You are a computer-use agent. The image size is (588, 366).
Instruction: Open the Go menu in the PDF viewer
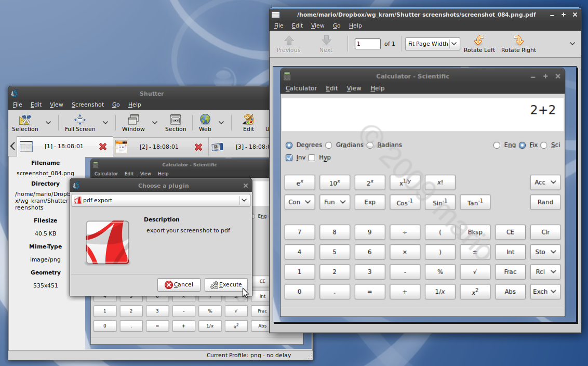[x=337, y=25]
